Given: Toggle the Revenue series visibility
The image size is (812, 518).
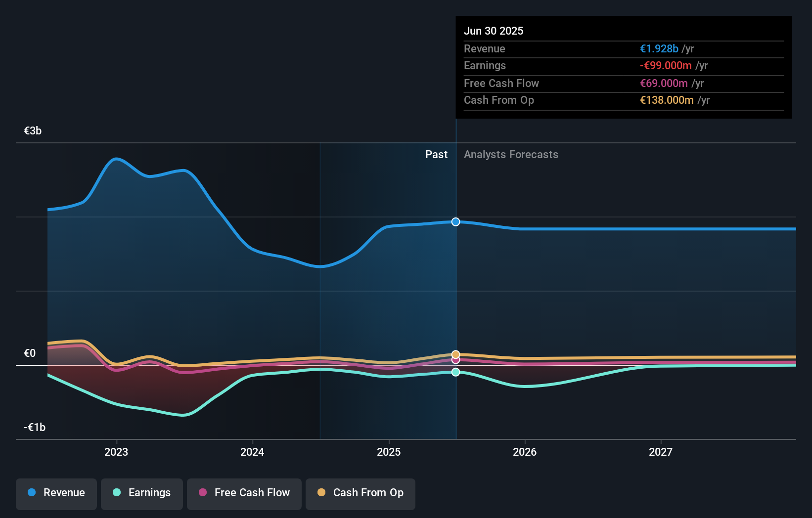Looking at the screenshot, I should [x=56, y=493].
